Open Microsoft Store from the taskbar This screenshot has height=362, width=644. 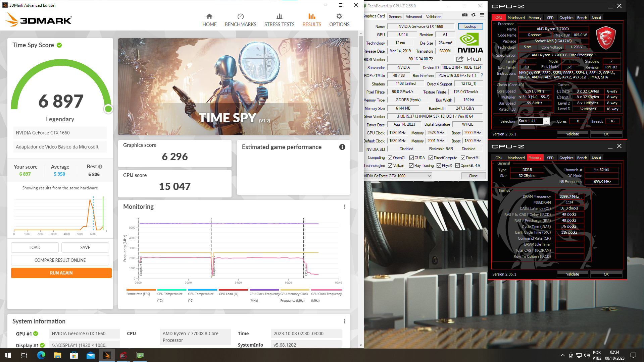point(74,355)
